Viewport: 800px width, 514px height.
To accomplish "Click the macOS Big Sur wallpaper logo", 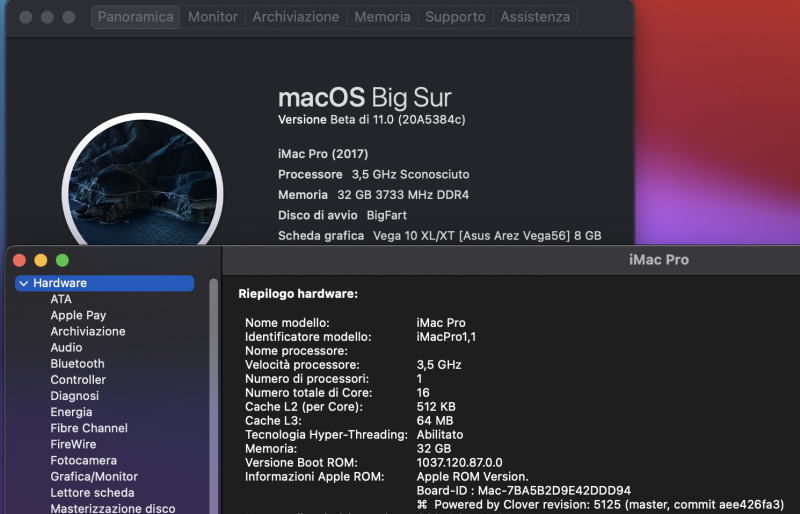I will (x=142, y=180).
